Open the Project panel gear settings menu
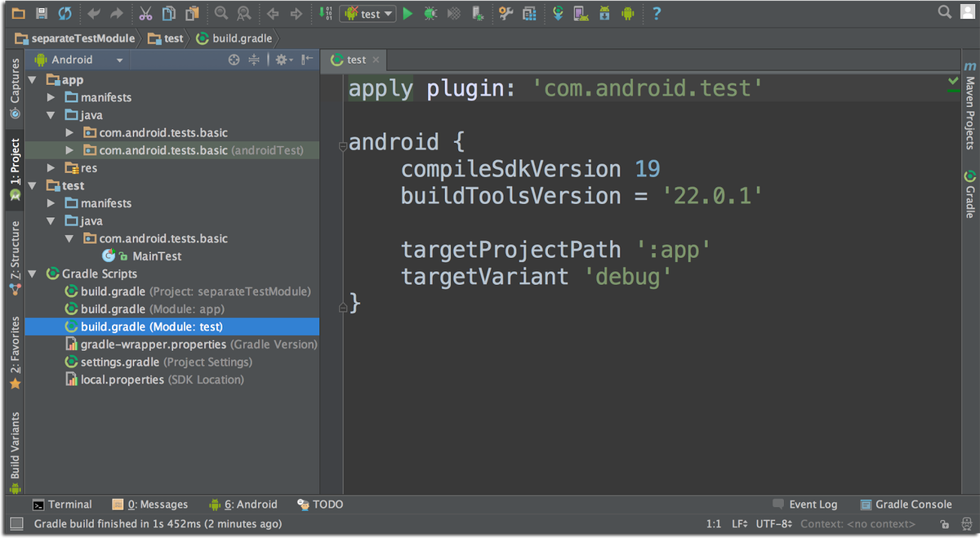The height and width of the screenshot is (538, 980). pos(283,60)
